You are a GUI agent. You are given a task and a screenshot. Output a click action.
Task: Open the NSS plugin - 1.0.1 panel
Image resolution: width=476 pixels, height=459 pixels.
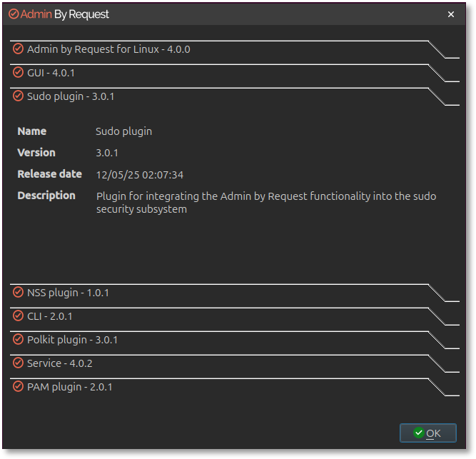coord(68,293)
